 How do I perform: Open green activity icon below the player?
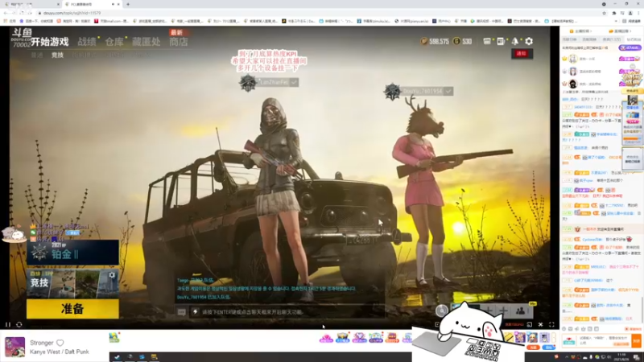114,338
